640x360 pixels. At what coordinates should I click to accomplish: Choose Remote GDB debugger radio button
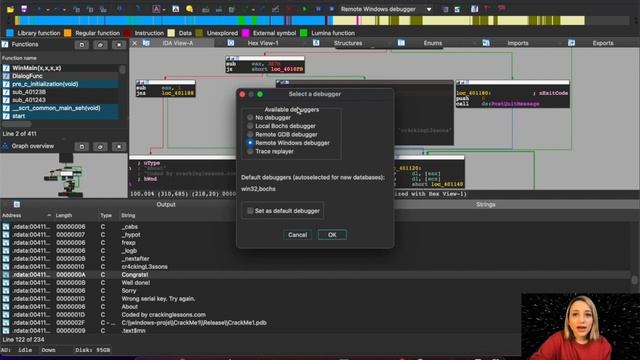(250, 134)
